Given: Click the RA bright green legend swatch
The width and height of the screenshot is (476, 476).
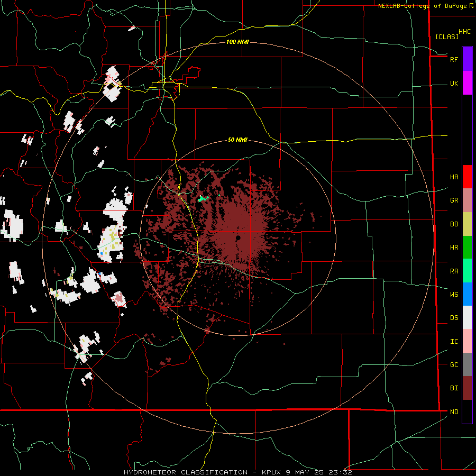Looking at the screenshot, I should [x=467, y=271].
